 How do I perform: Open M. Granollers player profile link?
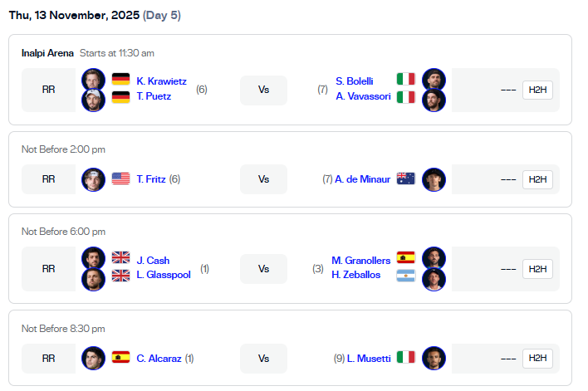pyautogui.click(x=361, y=260)
